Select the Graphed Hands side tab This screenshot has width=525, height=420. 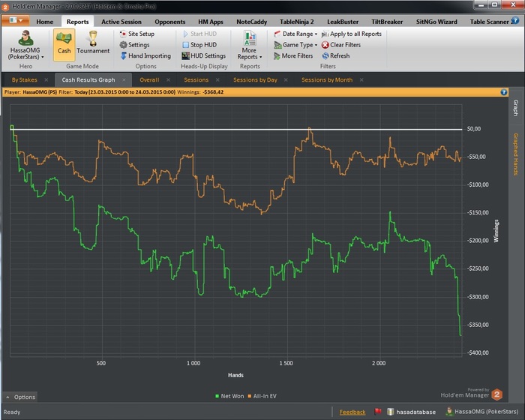pyautogui.click(x=516, y=154)
